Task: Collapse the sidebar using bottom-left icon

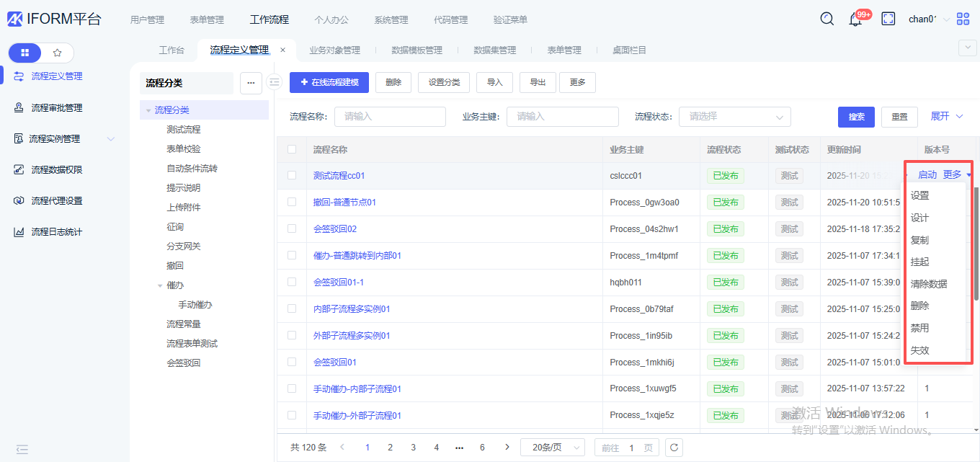Action: pyautogui.click(x=22, y=449)
